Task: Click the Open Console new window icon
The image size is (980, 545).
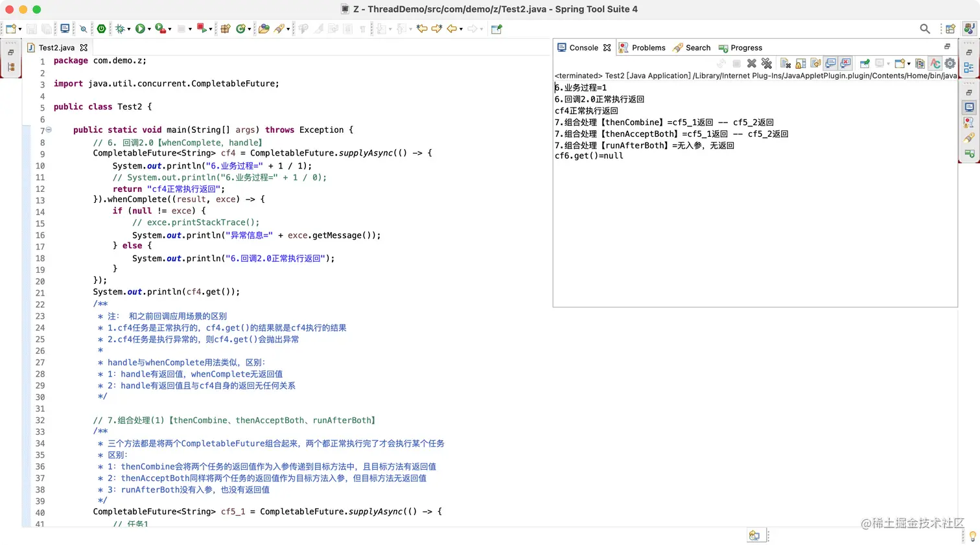Action: 900,64
